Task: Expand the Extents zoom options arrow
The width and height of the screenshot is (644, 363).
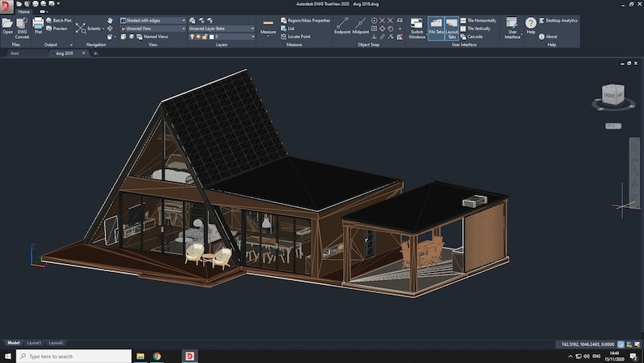Action: (x=104, y=28)
